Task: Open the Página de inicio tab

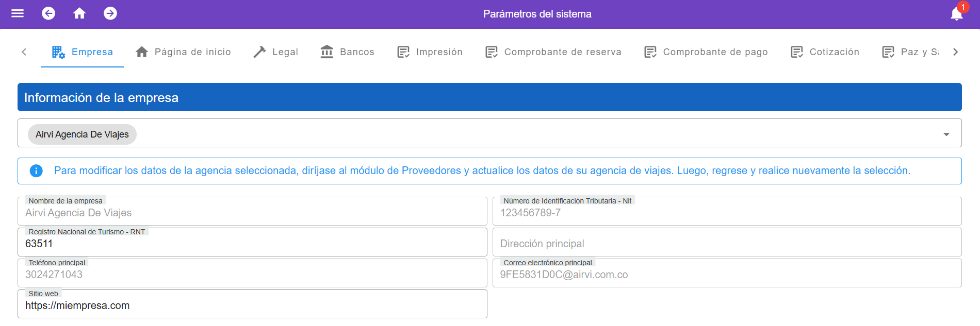Action: [x=183, y=52]
